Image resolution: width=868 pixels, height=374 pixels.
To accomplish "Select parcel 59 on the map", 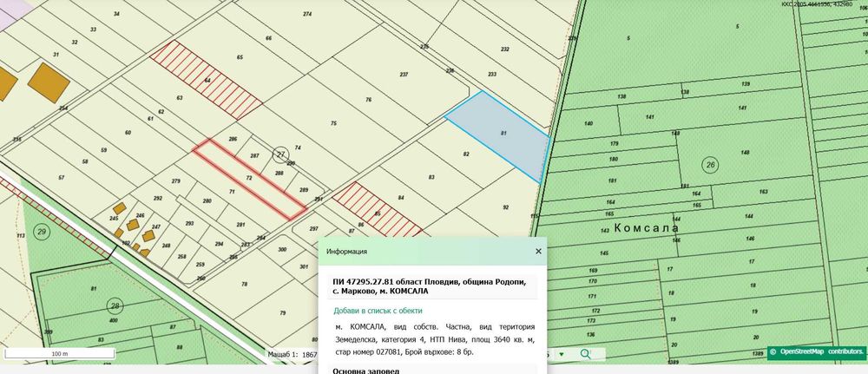I will (103, 150).
